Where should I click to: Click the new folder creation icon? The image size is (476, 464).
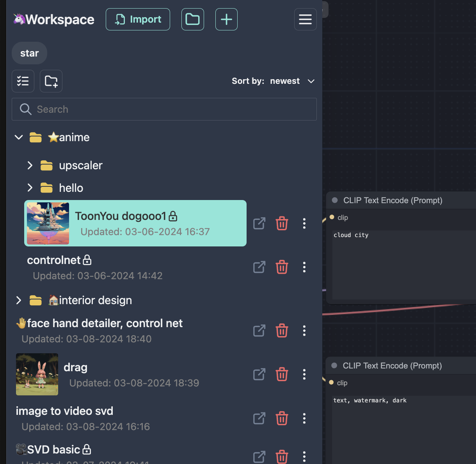(x=51, y=81)
